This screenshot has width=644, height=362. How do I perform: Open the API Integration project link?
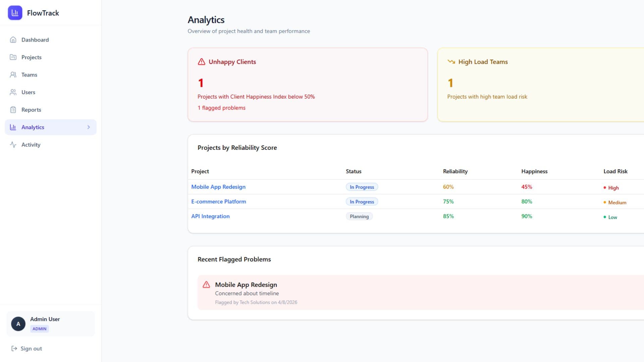tap(210, 216)
